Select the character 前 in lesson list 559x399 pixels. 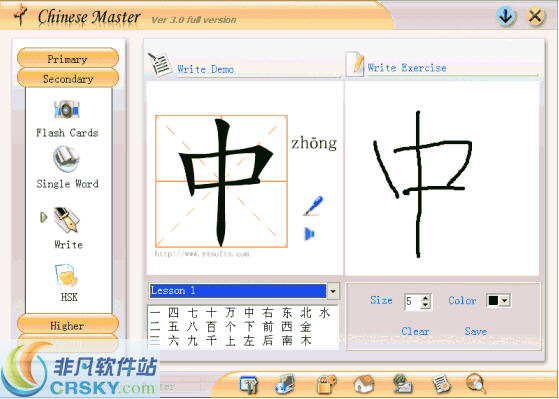pyautogui.click(x=268, y=327)
